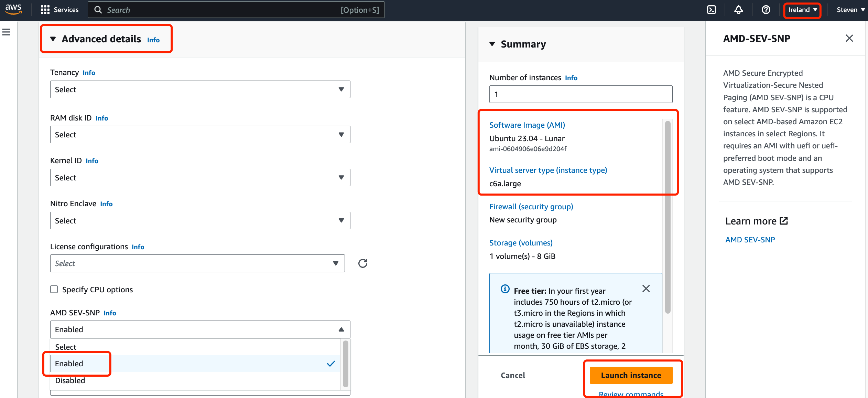Click the New security group text
The height and width of the screenshot is (398, 868).
(523, 220)
